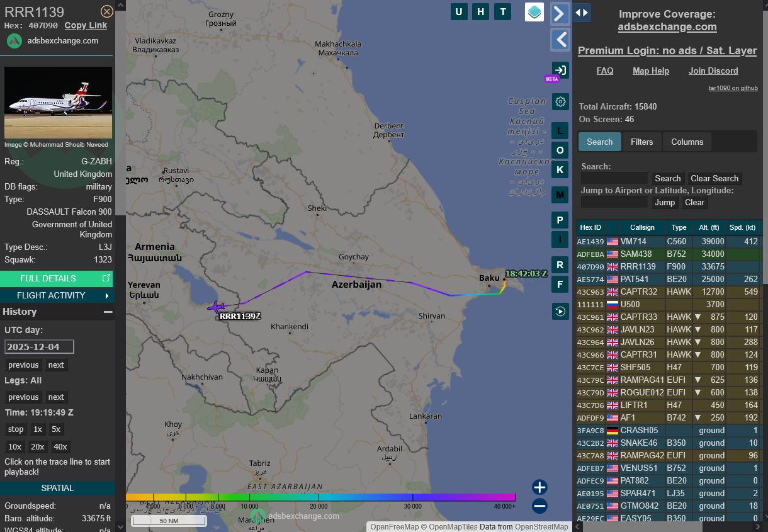The height and width of the screenshot is (532, 768).
Task: Collapse sidebar with left chevron button
Action: (x=560, y=40)
